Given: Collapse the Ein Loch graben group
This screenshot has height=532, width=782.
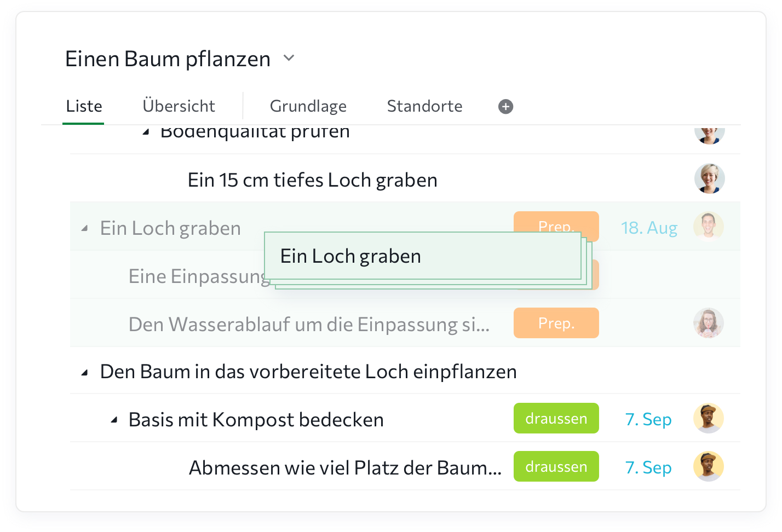Looking at the screenshot, I should point(84,228).
